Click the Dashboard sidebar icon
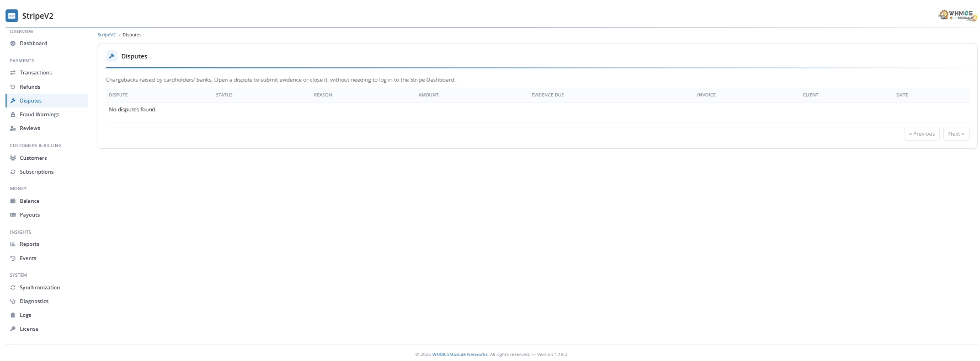The width and height of the screenshot is (980, 361). pos(13,44)
